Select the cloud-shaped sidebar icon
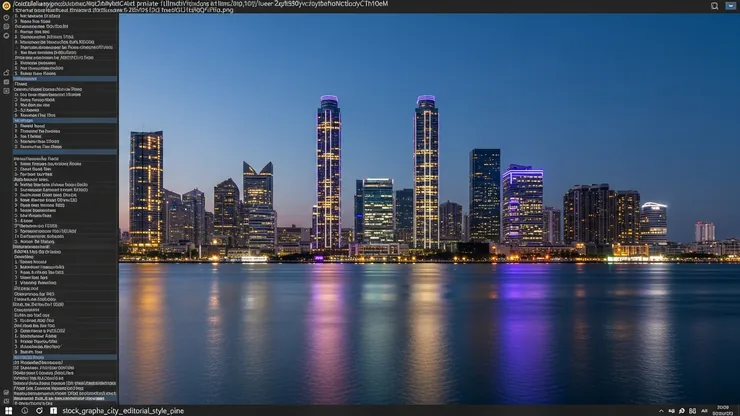Viewport: 740px width, 416px height. (x=6, y=73)
